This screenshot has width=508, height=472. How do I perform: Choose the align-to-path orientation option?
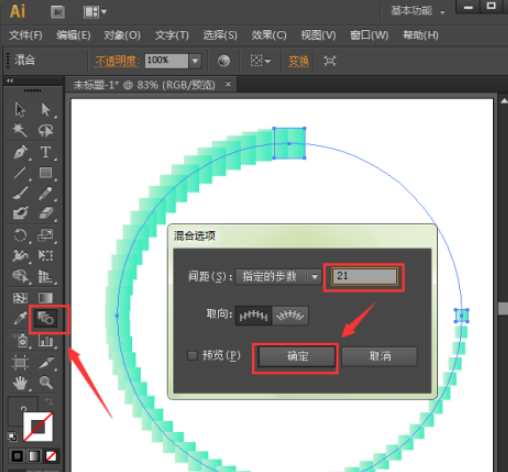(x=290, y=315)
